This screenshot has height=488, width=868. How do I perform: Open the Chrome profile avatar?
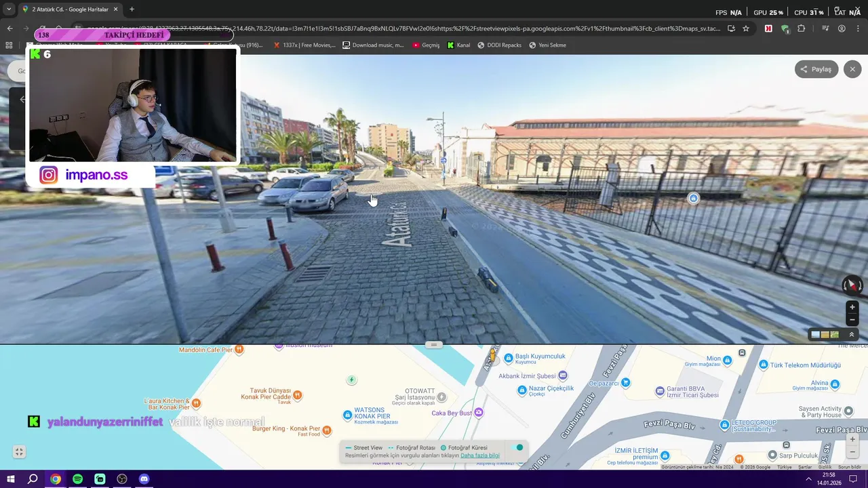[x=842, y=28]
